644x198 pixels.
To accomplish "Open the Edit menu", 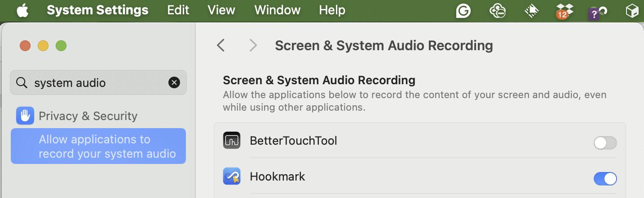I will point(178,10).
